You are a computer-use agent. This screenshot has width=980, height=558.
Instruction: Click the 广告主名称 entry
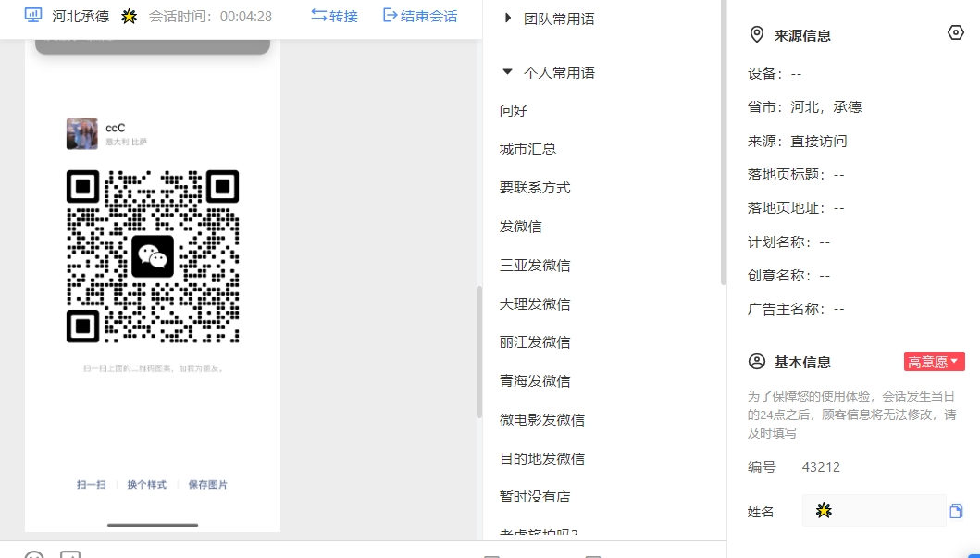[796, 309]
